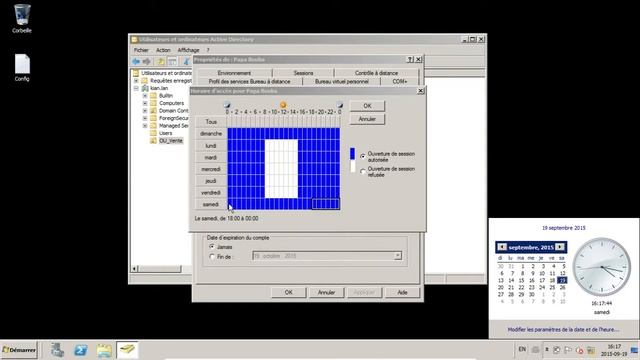This screenshot has width=640, height=360.
Task: Expand the Requêtes enregistrées node
Action: point(136,81)
